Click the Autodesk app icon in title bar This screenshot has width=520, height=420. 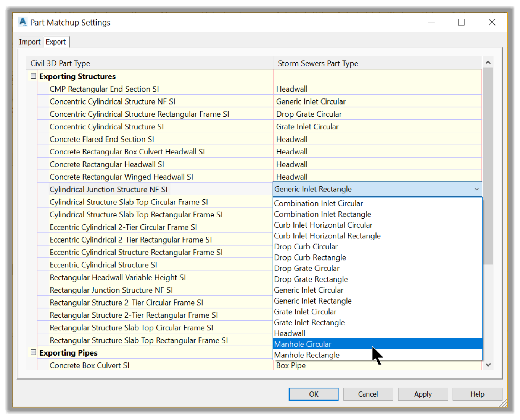[23, 22]
